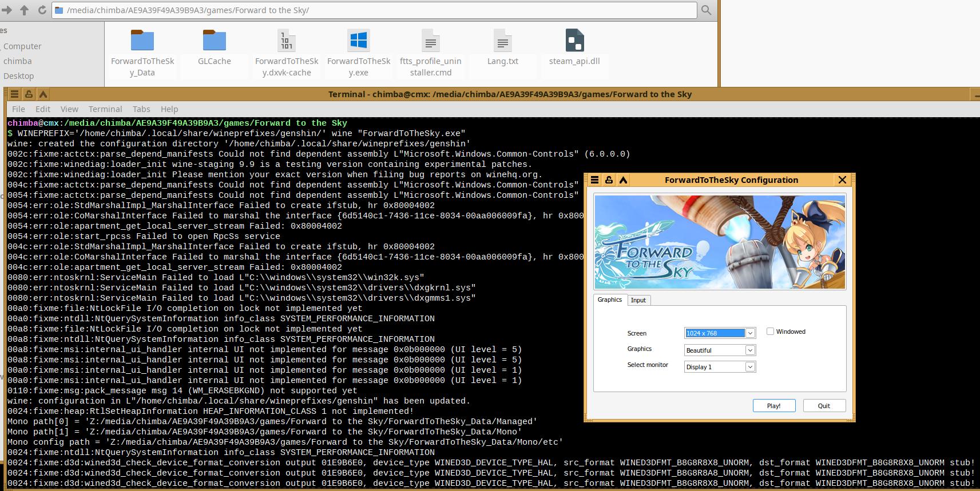
Task: Switch to the Input tab
Action: click(638, 300)
